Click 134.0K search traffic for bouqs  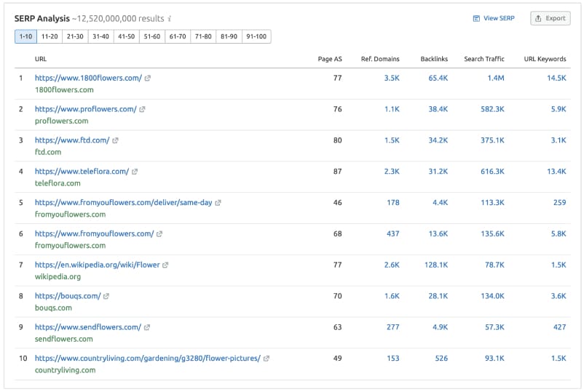pos(492,296)
